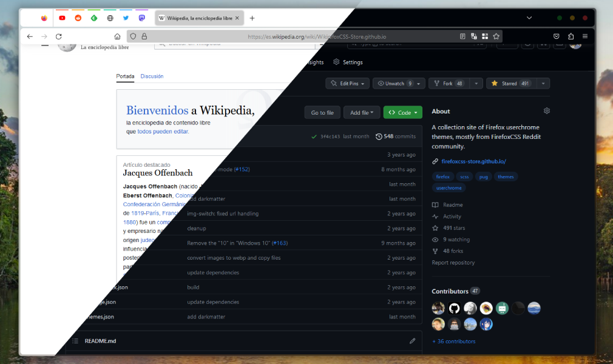Open the YouTube pinned tab
Screen dimensions: 613x364
pos(62,18)
